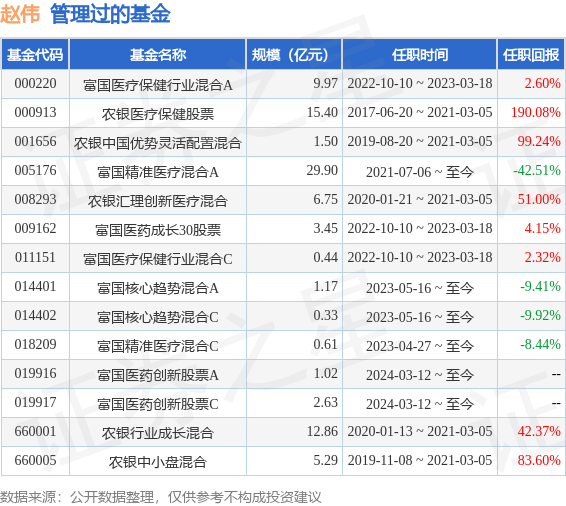This screenshot has height=506, width=566.
Task: Click the -8.44% return value
Action: coord(540,344)
